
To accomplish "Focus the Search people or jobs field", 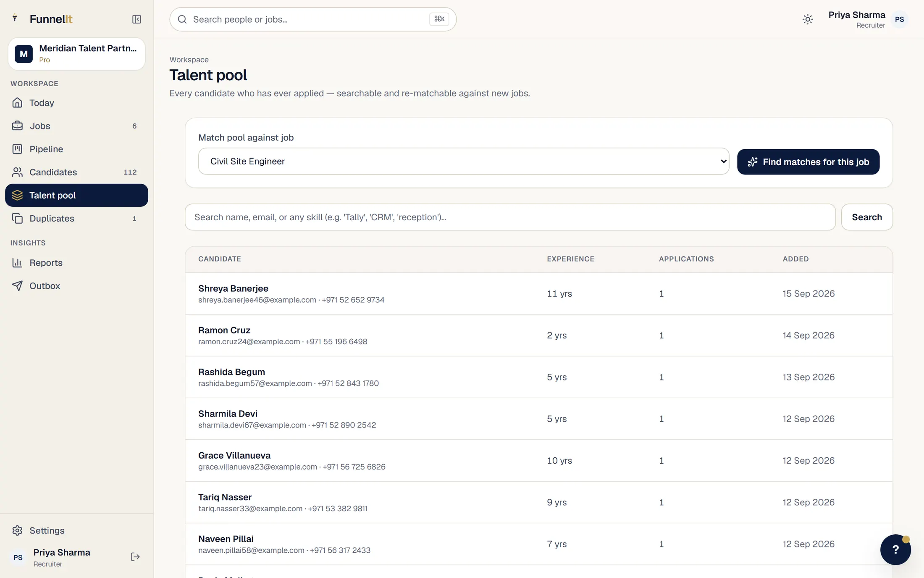I will [x=313, y=19].
